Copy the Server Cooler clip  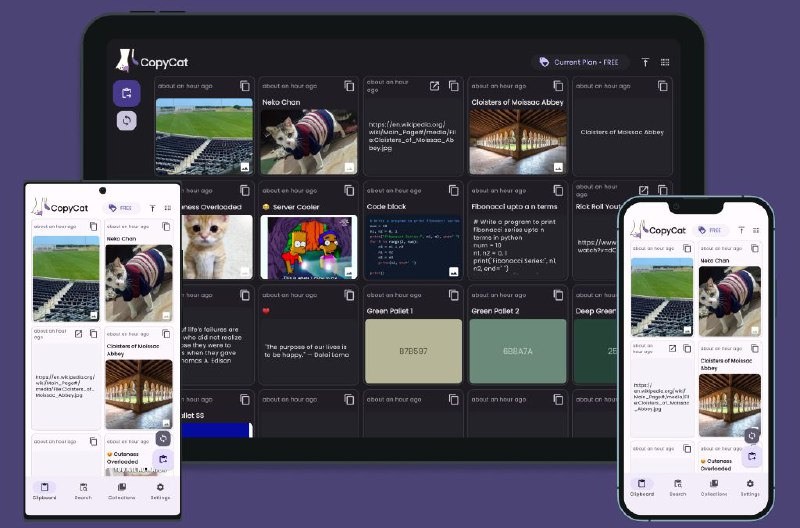(350, 190)
